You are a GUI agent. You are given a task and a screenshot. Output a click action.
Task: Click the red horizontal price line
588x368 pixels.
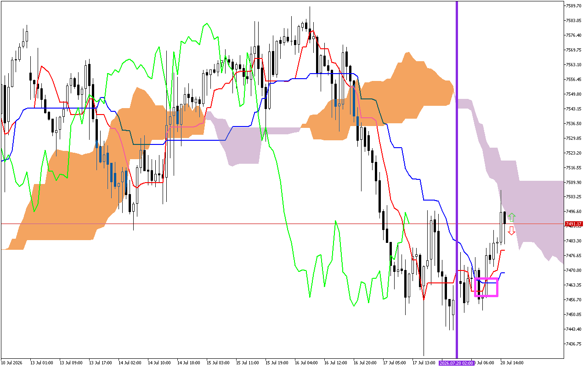click(282, 224)
